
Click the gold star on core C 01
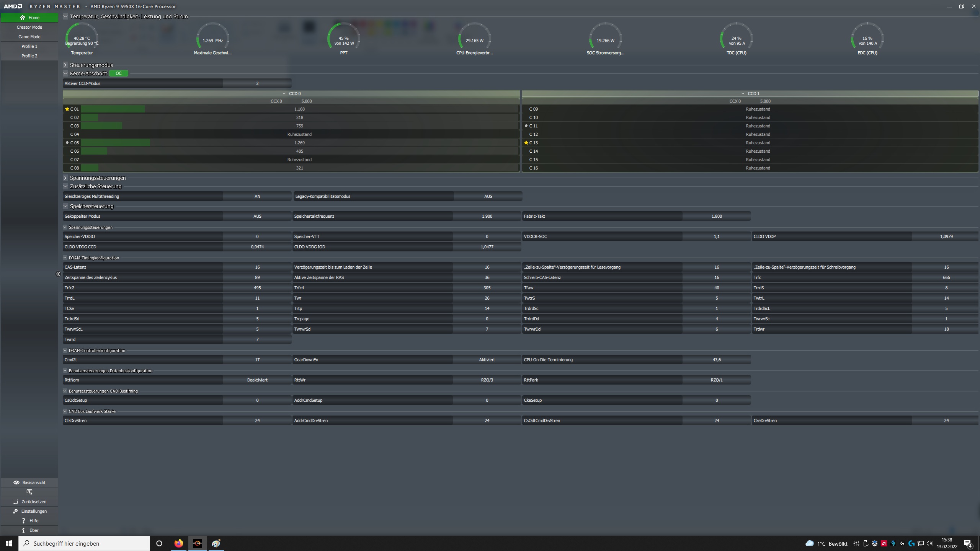coord(67,109)
